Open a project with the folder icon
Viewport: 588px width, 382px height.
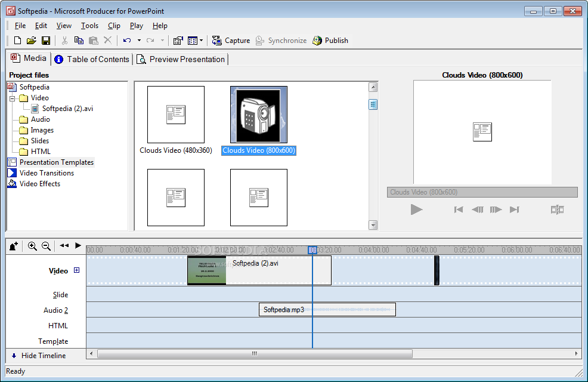[x=32, y=41]
